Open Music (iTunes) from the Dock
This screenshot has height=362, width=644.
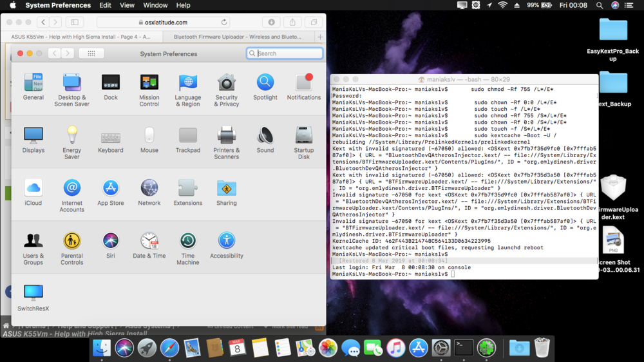click(396, 348)
